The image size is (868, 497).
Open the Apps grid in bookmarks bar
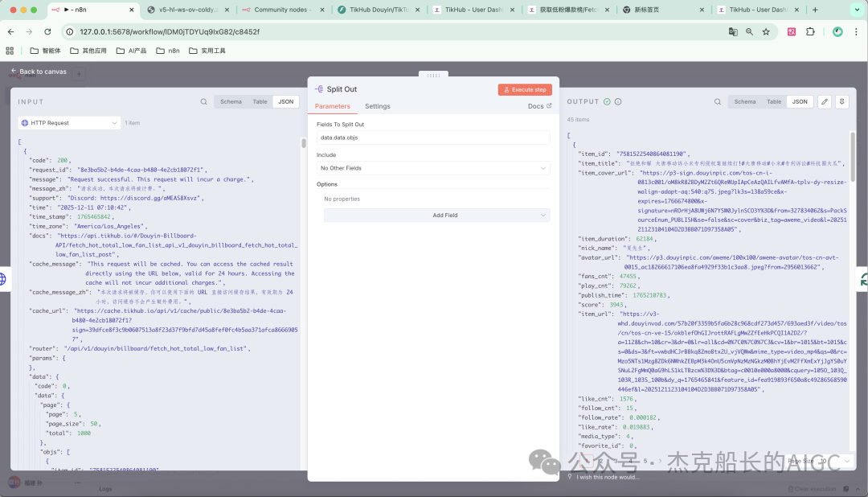point(10,51)
